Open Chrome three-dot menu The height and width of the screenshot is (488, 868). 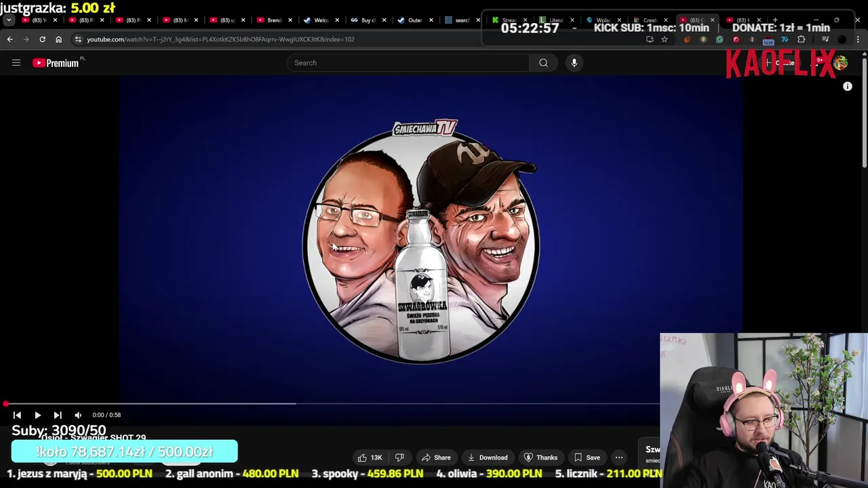coord(859,39)
